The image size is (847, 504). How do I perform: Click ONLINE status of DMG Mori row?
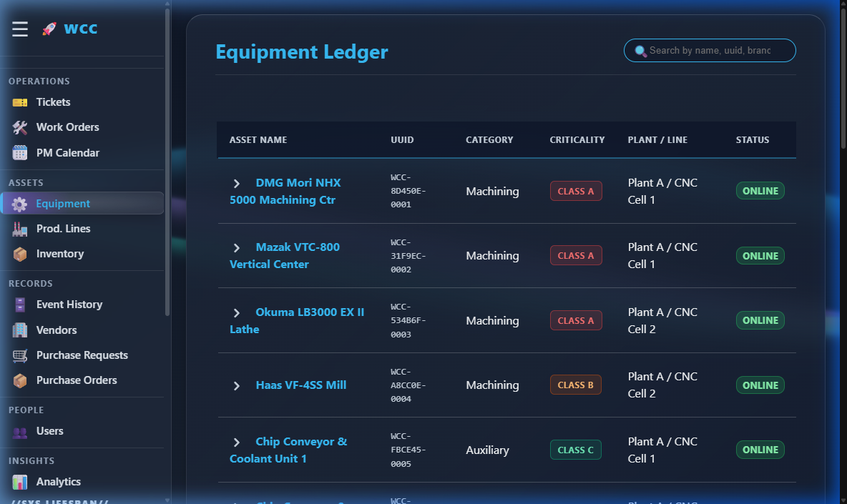pyautogui.click(x=760, y=191)
